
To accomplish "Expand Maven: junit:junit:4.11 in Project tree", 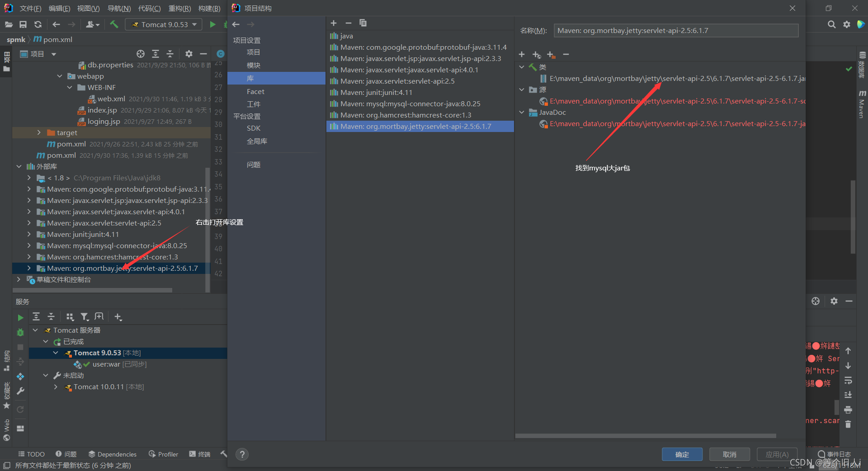I will (x=29, y=234).
